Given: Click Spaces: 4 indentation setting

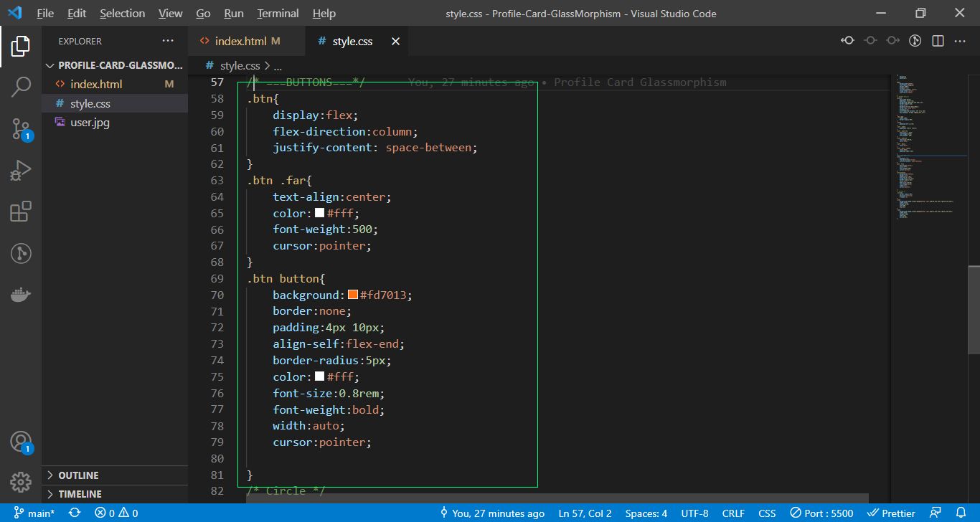Looking at the screenshot, I should 646,513.
